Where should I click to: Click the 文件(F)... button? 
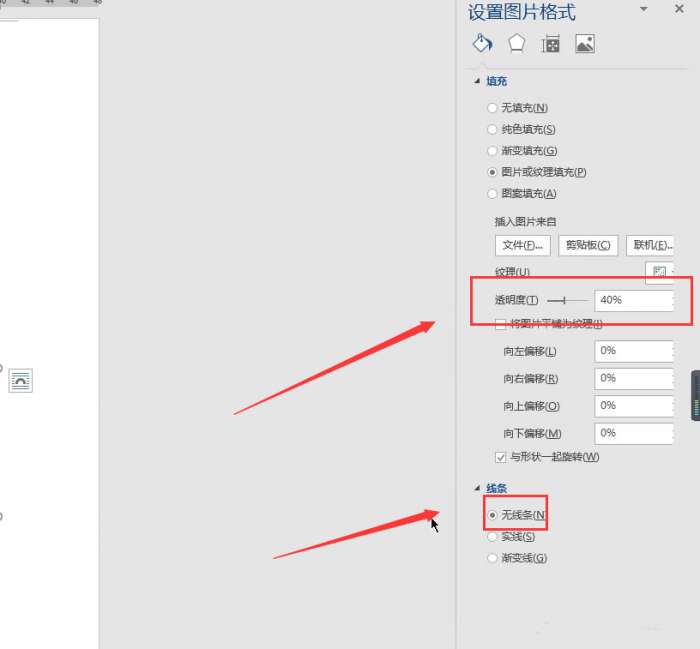click(523, 245)
